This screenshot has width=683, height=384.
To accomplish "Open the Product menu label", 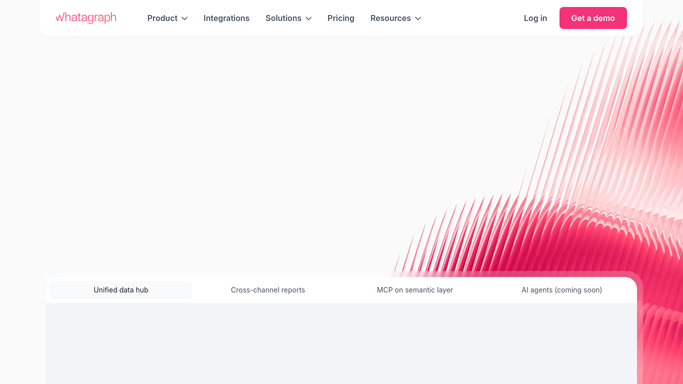I will click(x=162, y=18).
